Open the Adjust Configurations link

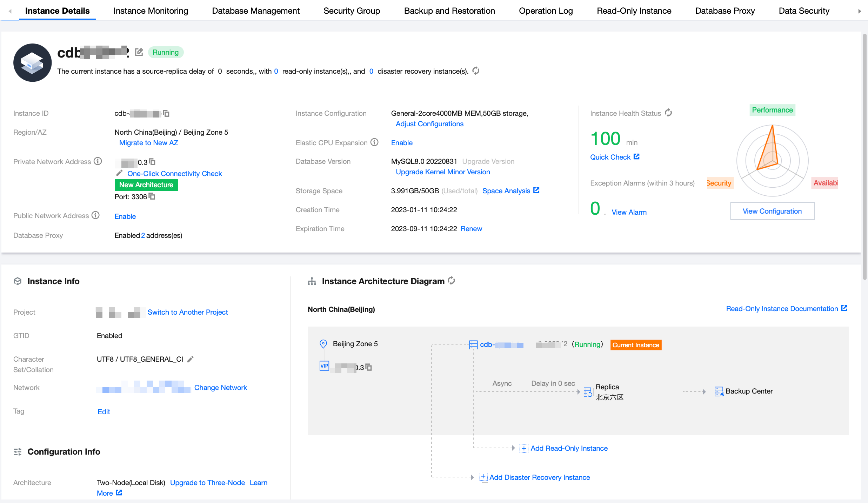[x=429, y=124]
